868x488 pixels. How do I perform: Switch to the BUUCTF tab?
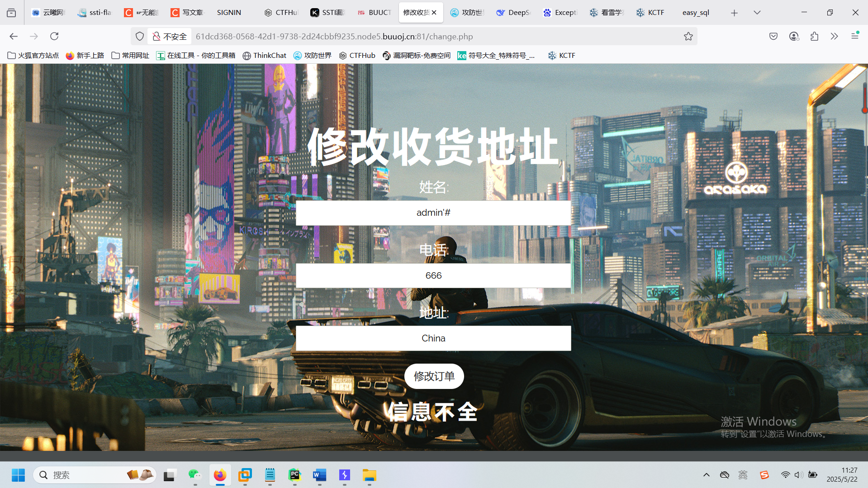[x=374, y=13]
